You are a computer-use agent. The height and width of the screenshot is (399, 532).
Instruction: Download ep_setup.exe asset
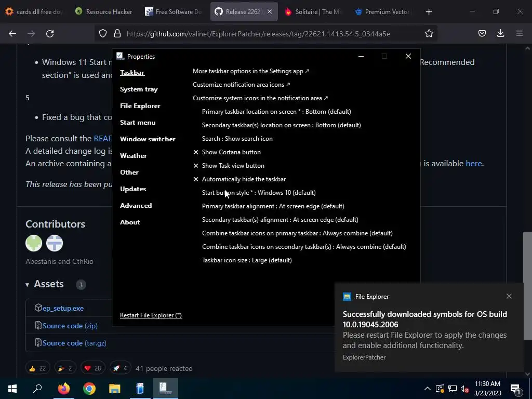63,308
